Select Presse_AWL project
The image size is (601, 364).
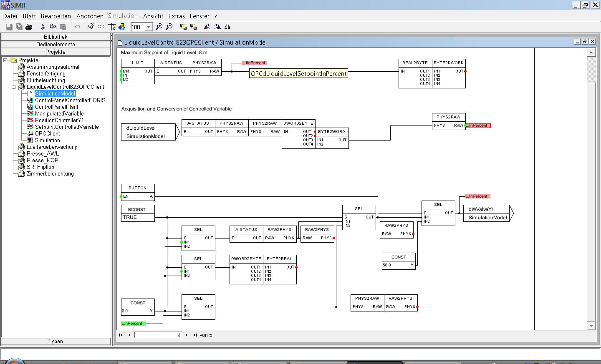coord(43,153)
